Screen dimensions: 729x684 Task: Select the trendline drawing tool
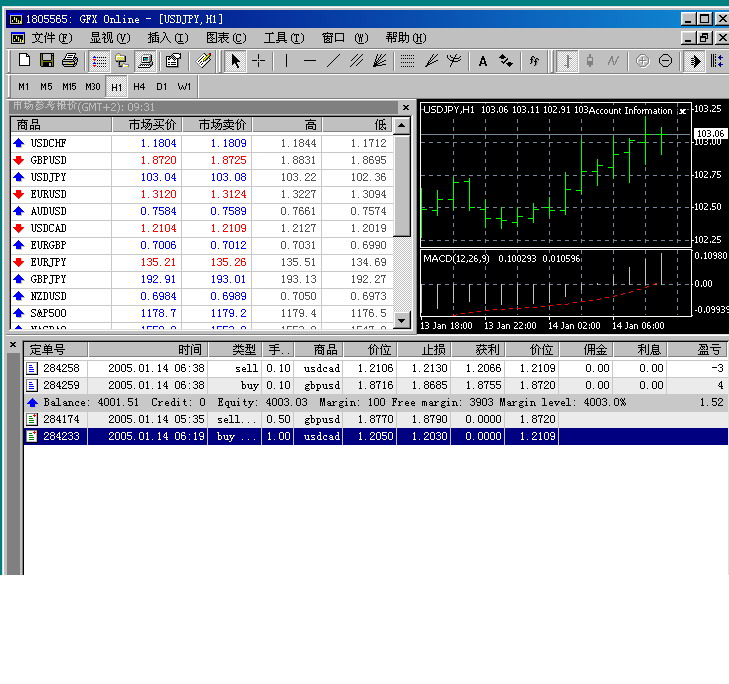[333, 61]
